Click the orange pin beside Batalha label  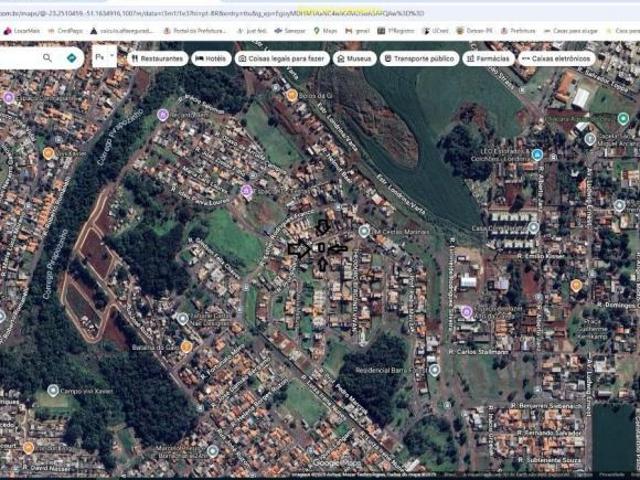[186, 347]
